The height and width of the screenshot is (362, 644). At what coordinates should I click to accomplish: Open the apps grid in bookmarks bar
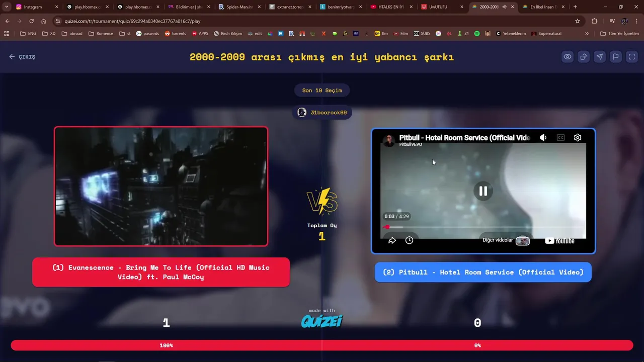(7, 34)
